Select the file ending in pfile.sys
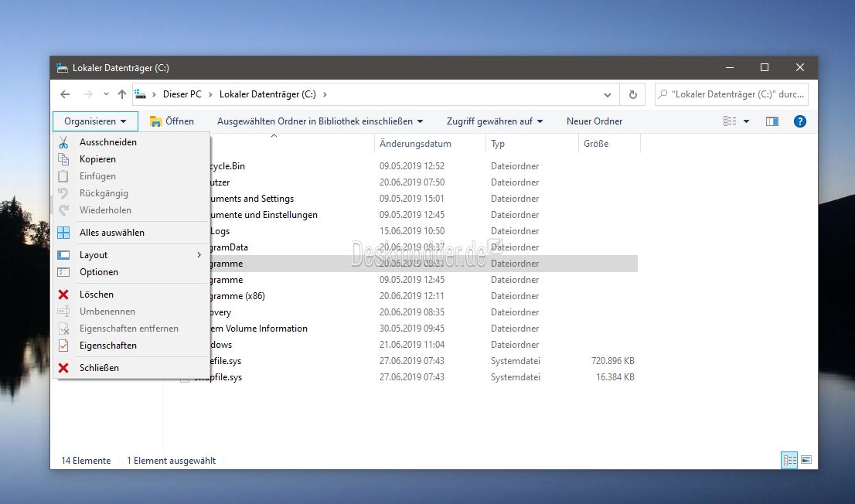The width and height of the screenshot is (855, 504). click(409, 377)
